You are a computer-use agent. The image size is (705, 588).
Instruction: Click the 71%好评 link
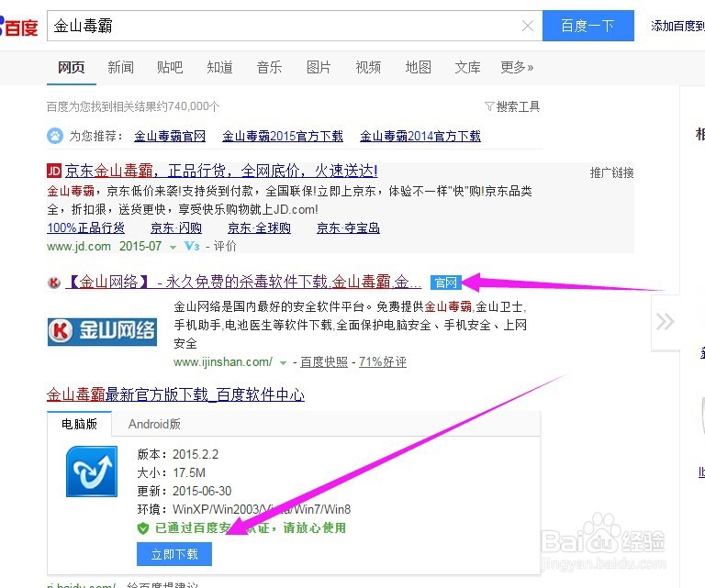coord(383,361)
